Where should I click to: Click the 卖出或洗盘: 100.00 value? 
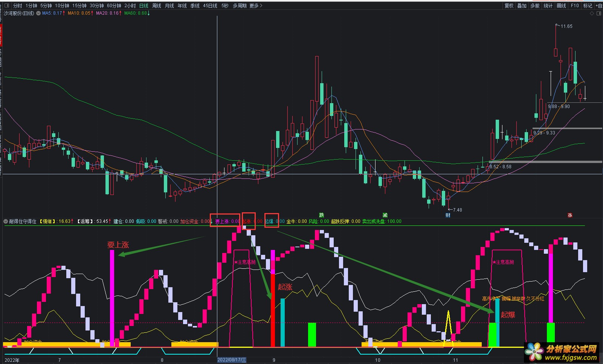(382, 221)
